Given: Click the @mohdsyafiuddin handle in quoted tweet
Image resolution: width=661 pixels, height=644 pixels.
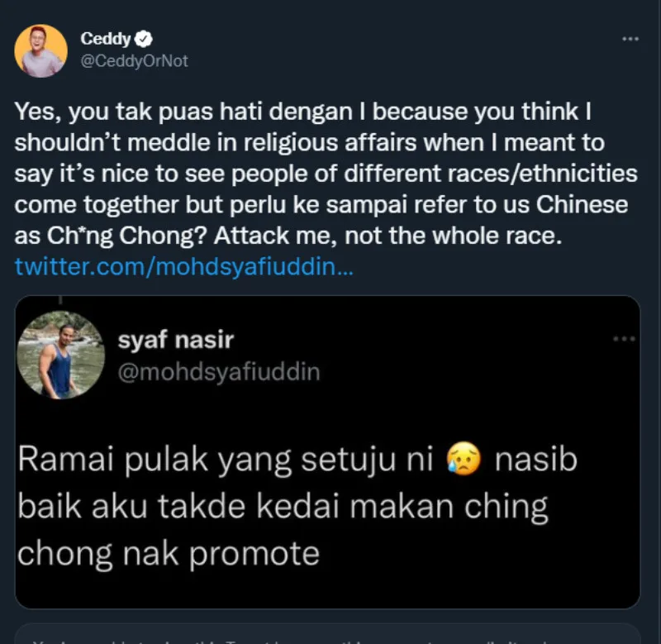Looking at the screenshot, I should [x=219, y=372].
